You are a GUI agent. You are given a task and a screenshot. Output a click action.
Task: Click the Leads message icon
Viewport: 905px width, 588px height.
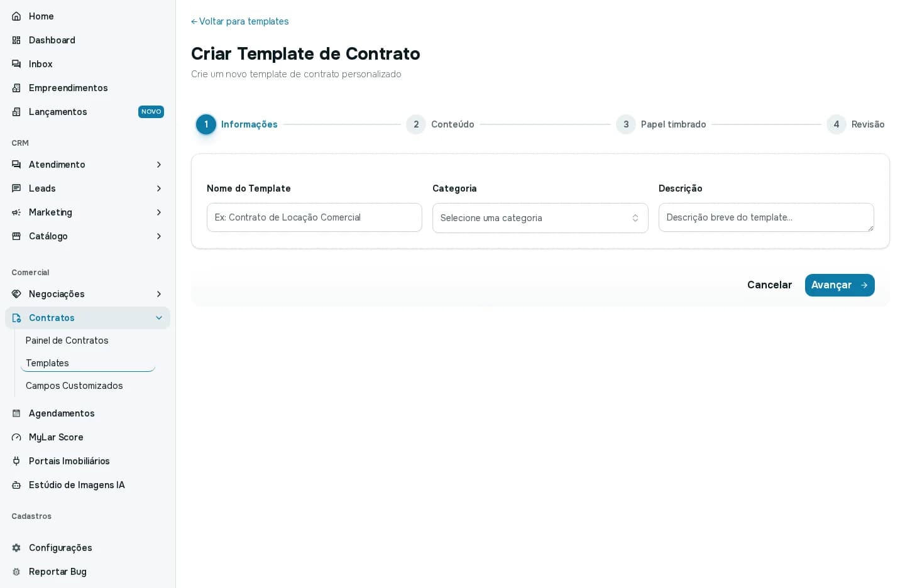click(x=16, y=188)
